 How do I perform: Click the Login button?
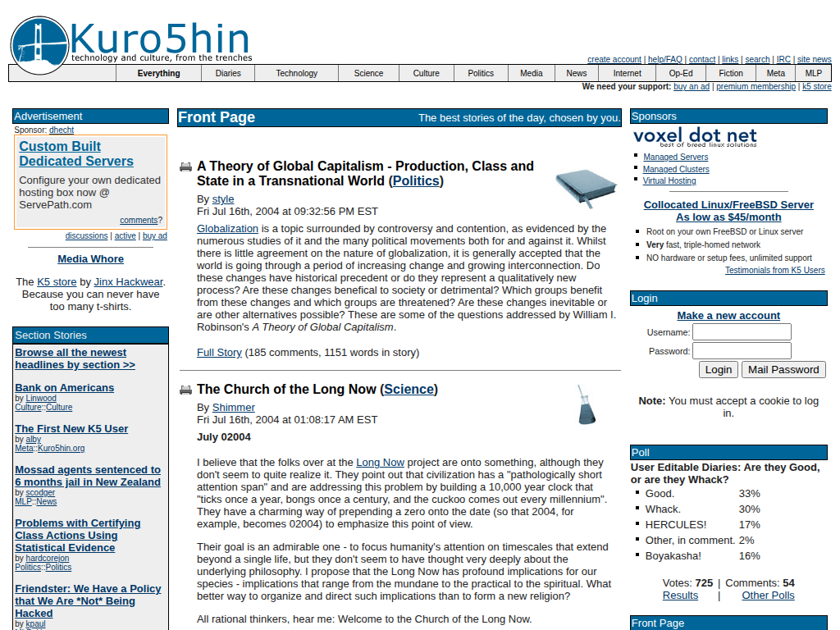tap(719, 370)
